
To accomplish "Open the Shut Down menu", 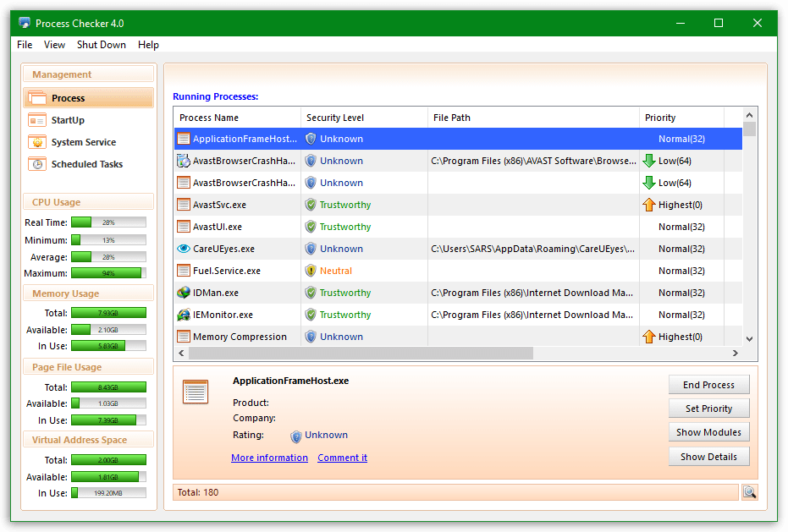I will click(102, 45).
